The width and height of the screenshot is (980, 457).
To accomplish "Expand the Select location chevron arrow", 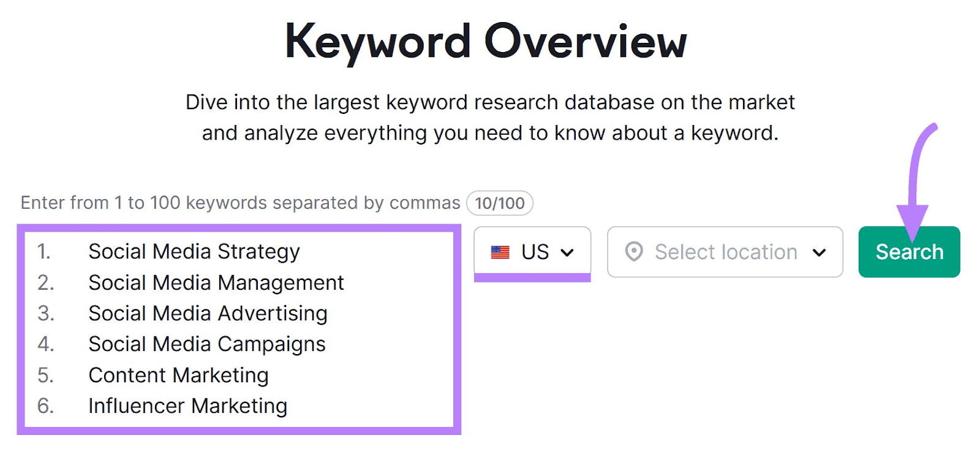I will [820, 252].
